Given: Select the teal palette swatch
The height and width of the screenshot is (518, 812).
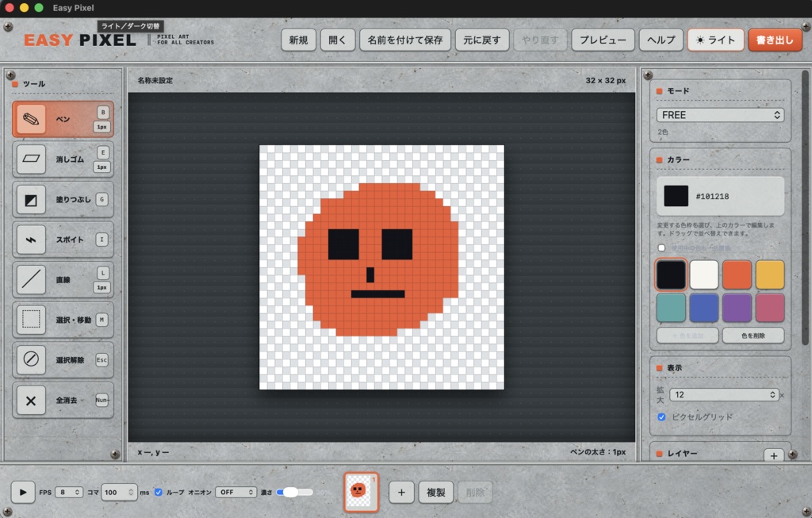Looking at the screenshot, I should (671, 308).
